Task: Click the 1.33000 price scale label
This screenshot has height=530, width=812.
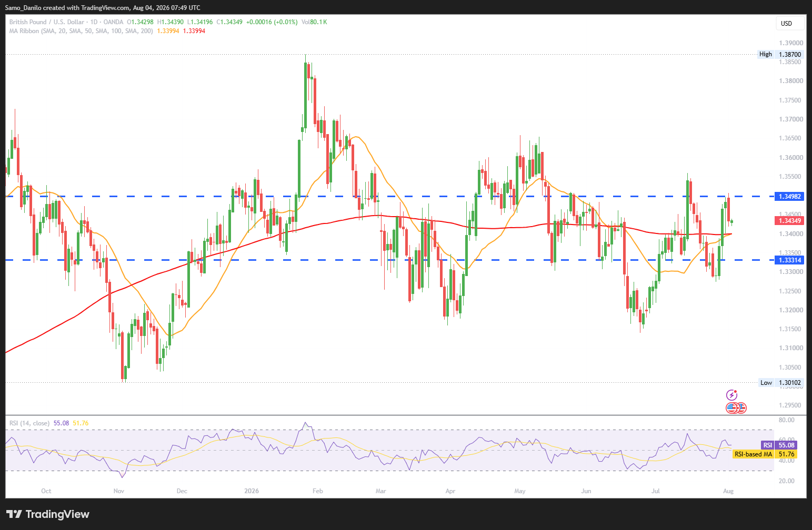Action: click(791, 272)
